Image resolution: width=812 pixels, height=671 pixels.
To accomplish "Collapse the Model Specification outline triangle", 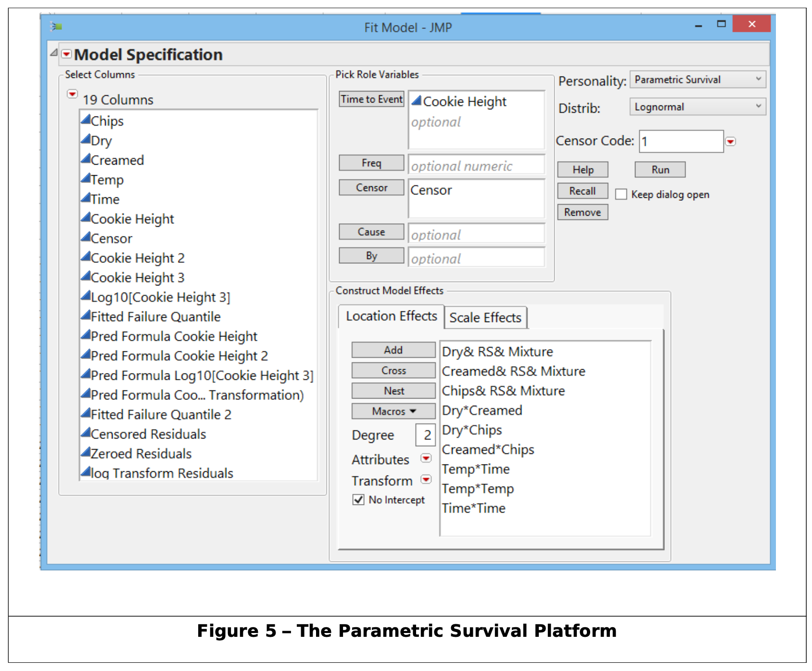I will [x=54, y=52].
